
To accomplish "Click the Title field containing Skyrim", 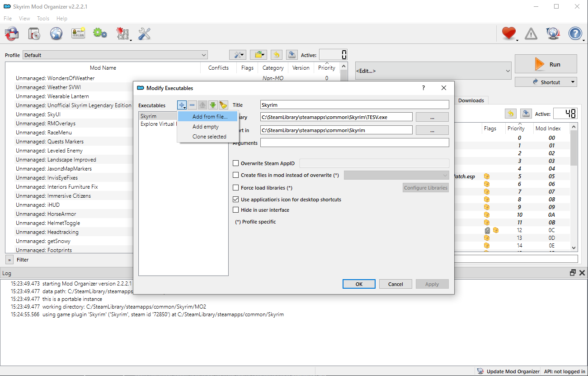I will 355,105.
